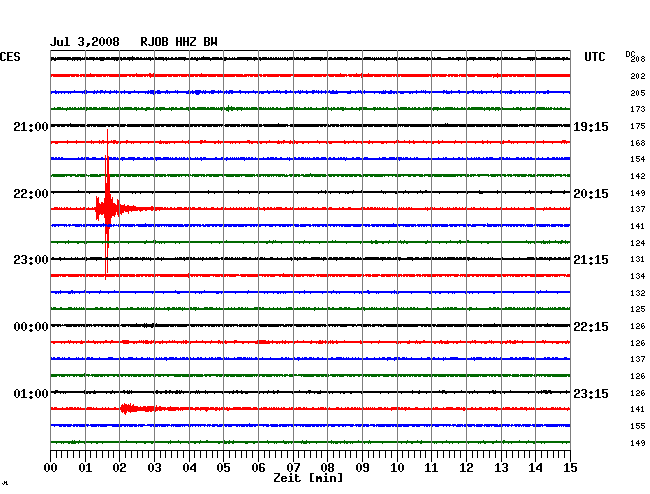Select the DC value 131

(x=638, y=259)
